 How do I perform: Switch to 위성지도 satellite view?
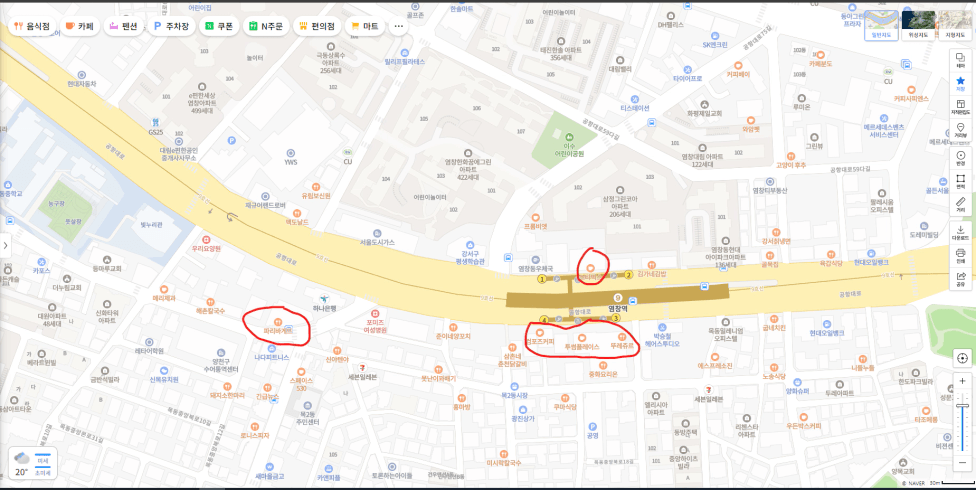(918, 25)
